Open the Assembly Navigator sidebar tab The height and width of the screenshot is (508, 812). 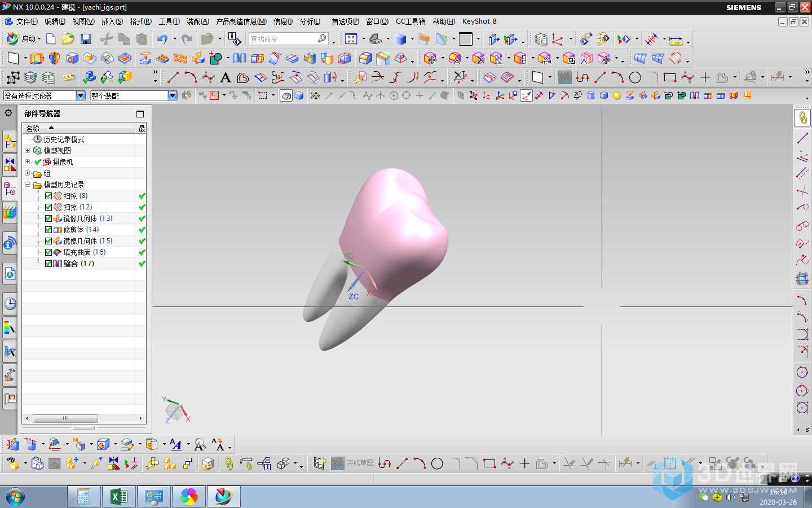coord(10,140)
